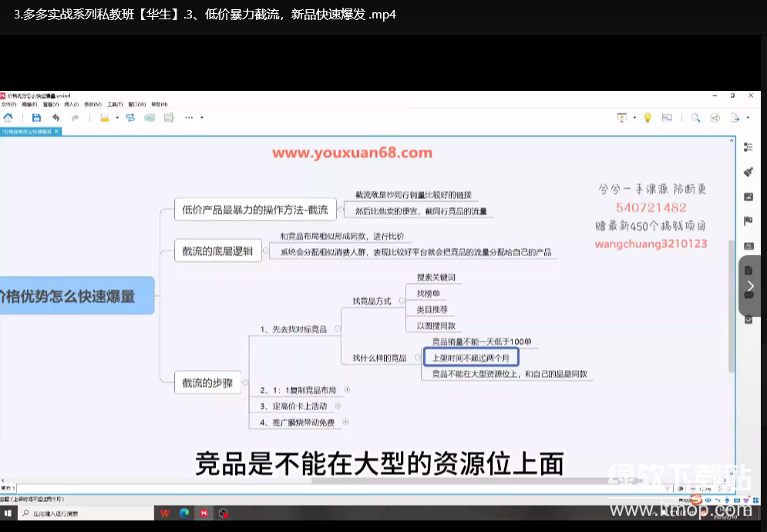
Task: Open the Outline panel in right sidebar
Action: [x=748, y=146]
